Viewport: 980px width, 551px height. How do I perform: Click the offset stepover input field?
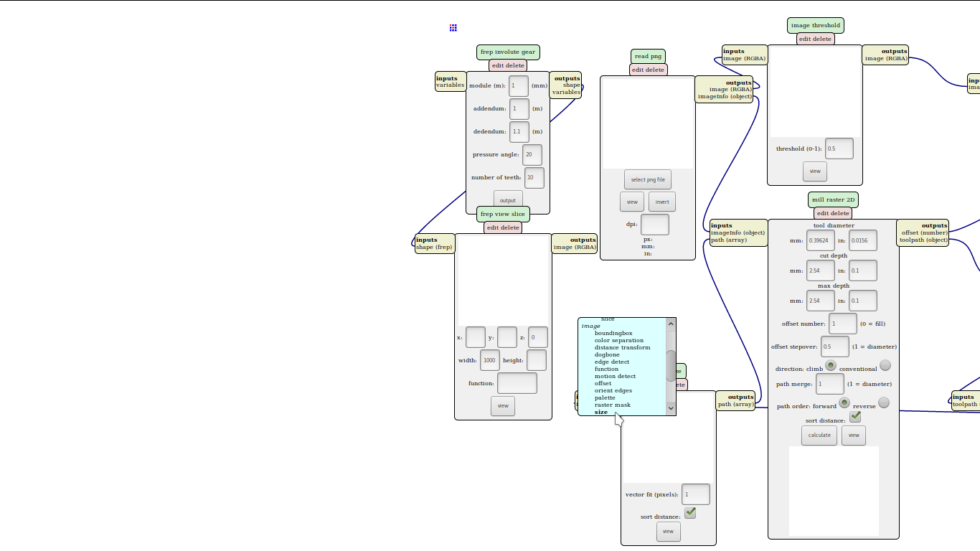point(835,347)
